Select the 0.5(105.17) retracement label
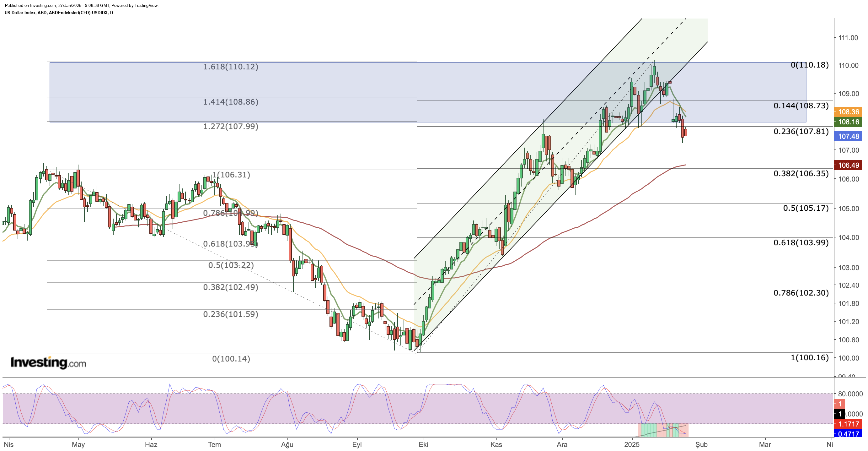This screenshot has width=868, height=451. tap(805, 208)
